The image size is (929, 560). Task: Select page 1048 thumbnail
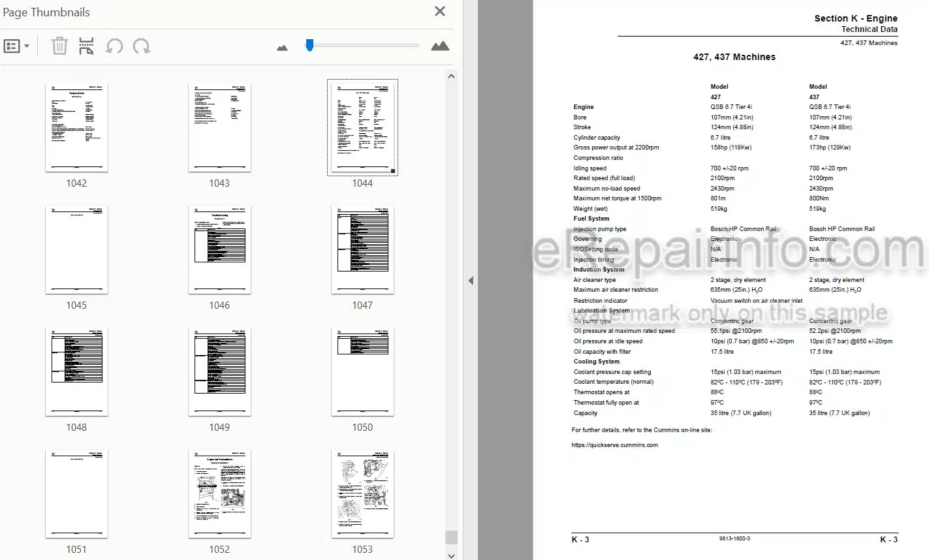point(76,372)
